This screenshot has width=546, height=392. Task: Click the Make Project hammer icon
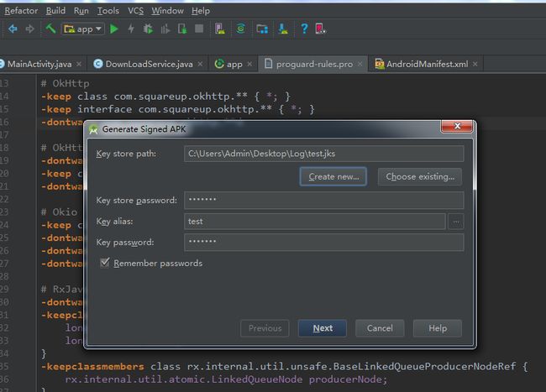point(51,29)
